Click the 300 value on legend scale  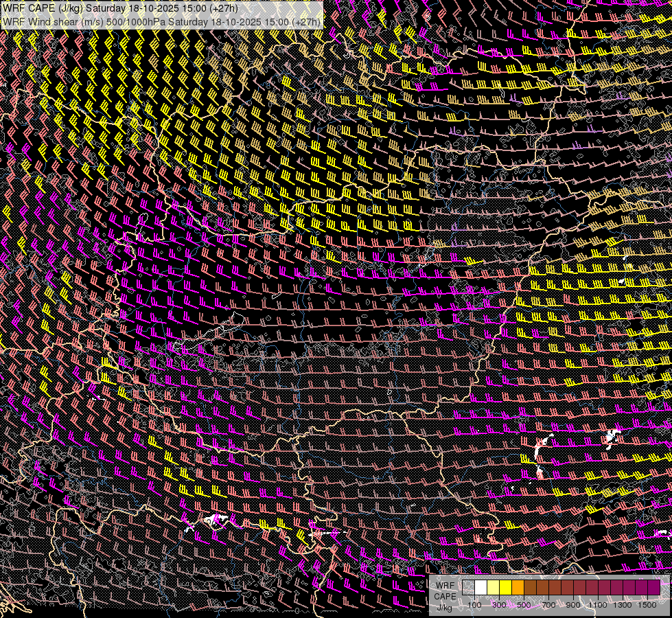[x=499, y=605]
